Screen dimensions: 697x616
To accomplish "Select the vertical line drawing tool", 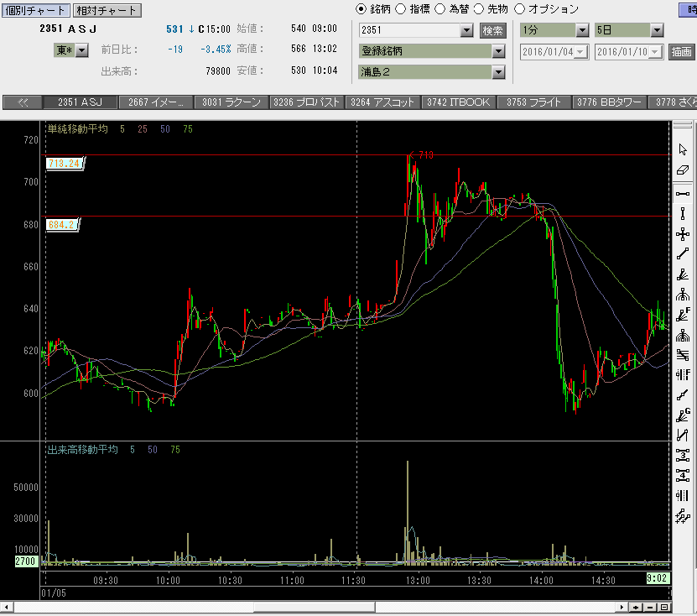I will 683,213.
